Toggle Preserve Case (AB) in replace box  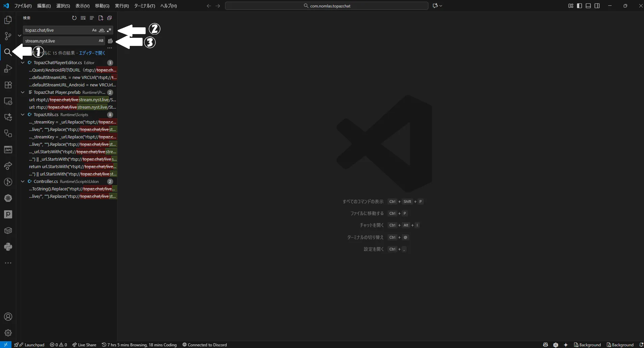pos(101,41)
